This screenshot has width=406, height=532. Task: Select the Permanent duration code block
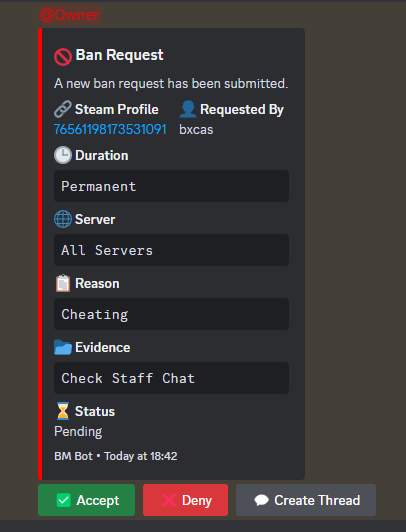[171, 186]
